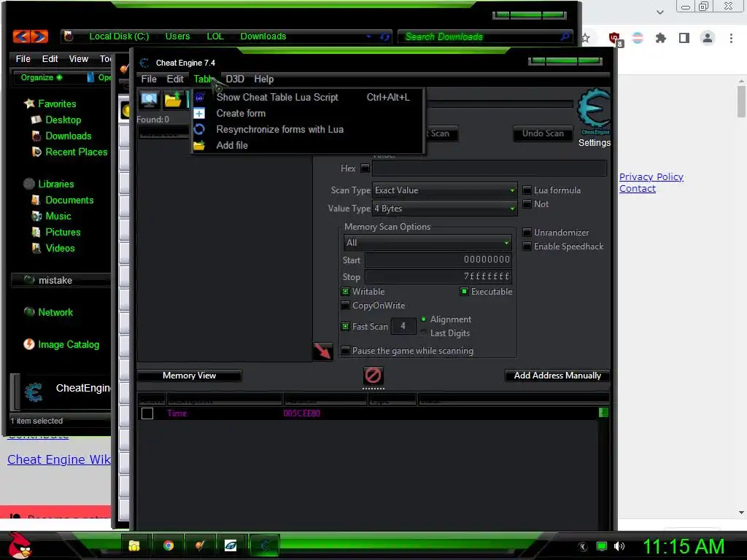Toggle the Hex checkbox

click(x=365, y=168)
